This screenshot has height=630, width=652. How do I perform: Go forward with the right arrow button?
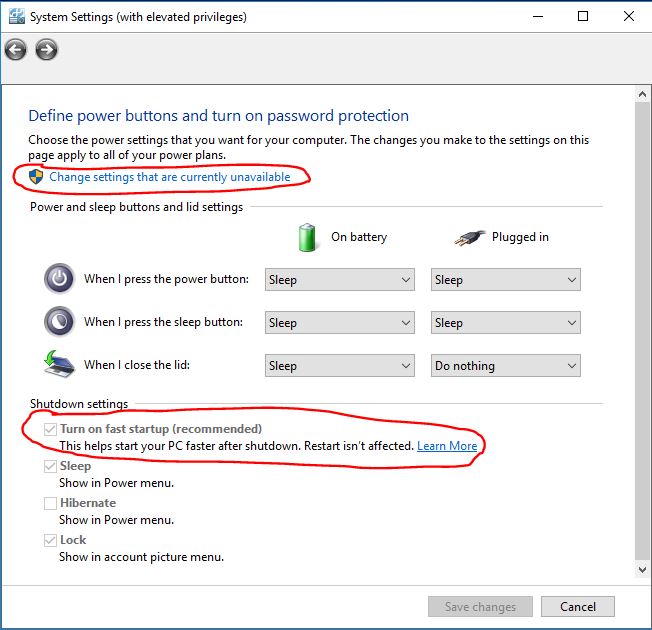(x=46, y=50)
